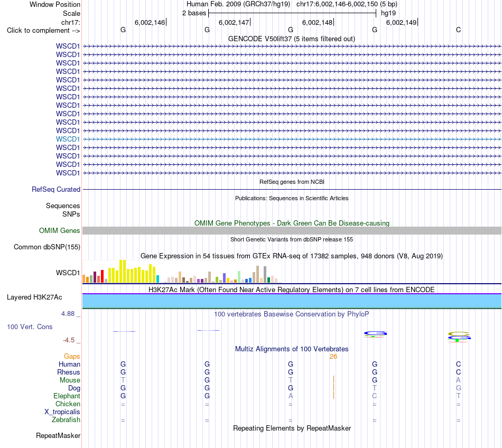Click the 'Mouse' alignment row label

pyautogui.click(x=70, y=380)
